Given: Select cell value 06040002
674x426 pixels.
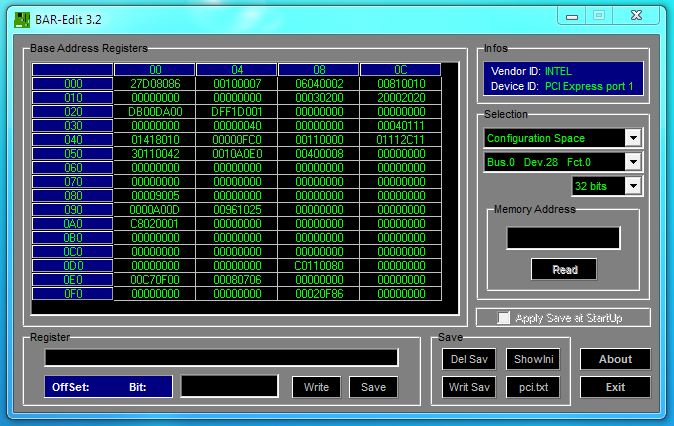Looking at the screenshot, I should 319,83.
